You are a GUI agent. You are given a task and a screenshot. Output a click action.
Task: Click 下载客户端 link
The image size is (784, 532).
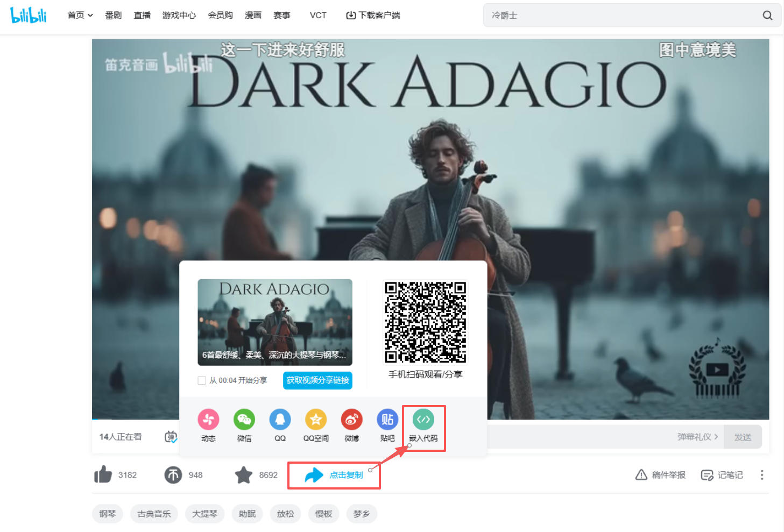pyautogui.click(x=373, y=16)
